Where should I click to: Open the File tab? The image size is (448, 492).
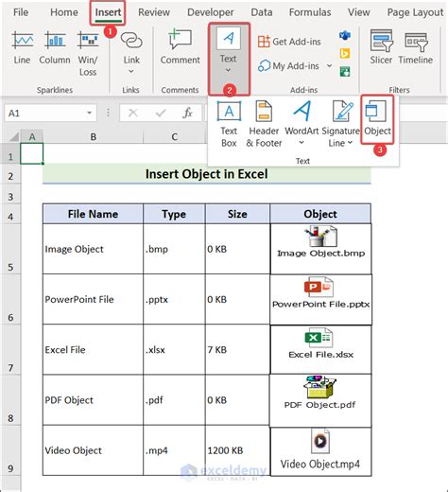point(21,12)
